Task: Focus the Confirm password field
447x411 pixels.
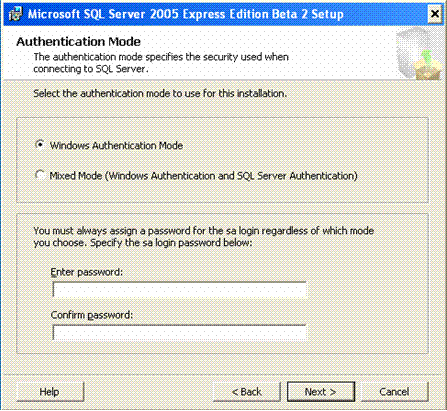Action: pos(179,332)
